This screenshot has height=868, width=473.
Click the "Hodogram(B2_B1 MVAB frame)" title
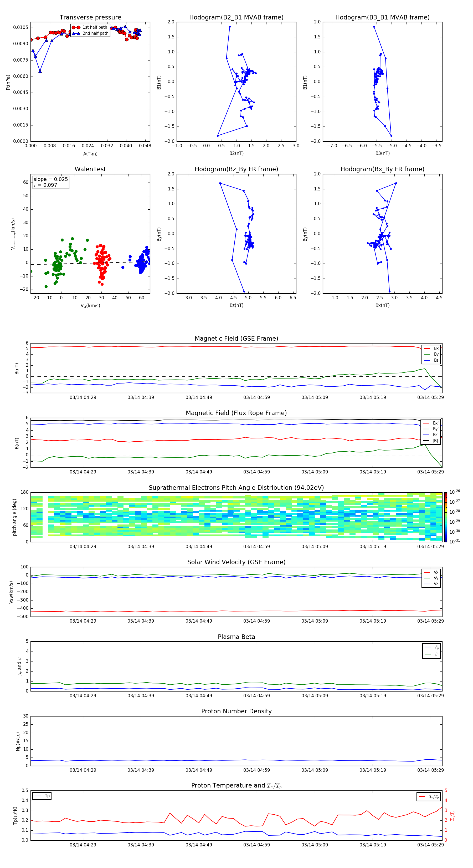click(236, 18)
